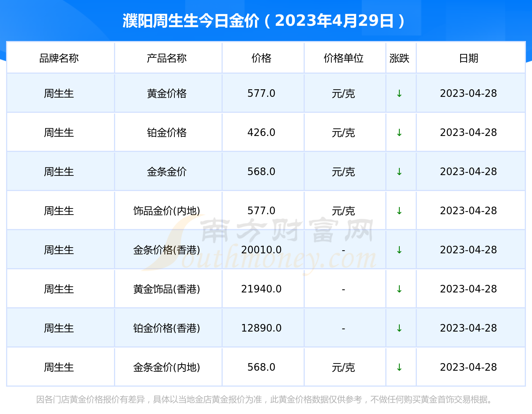Click date 2023-04-28 in 黄金饰品(香港) row
Viewport: 532px width, 414px height.
pyautogui.click(x=469, y=289)
